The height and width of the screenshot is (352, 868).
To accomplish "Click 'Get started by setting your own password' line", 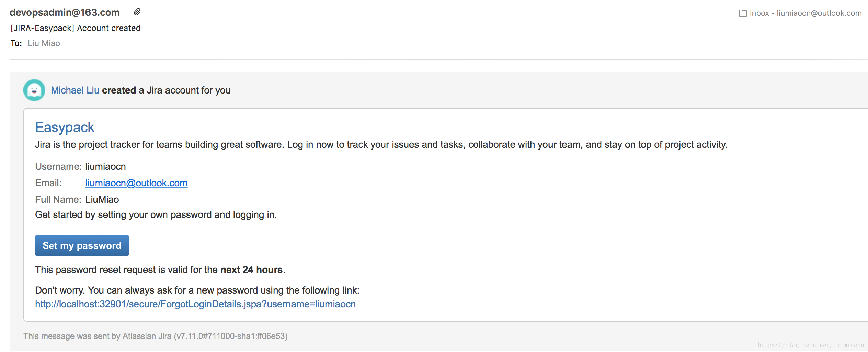I will 156,214.
